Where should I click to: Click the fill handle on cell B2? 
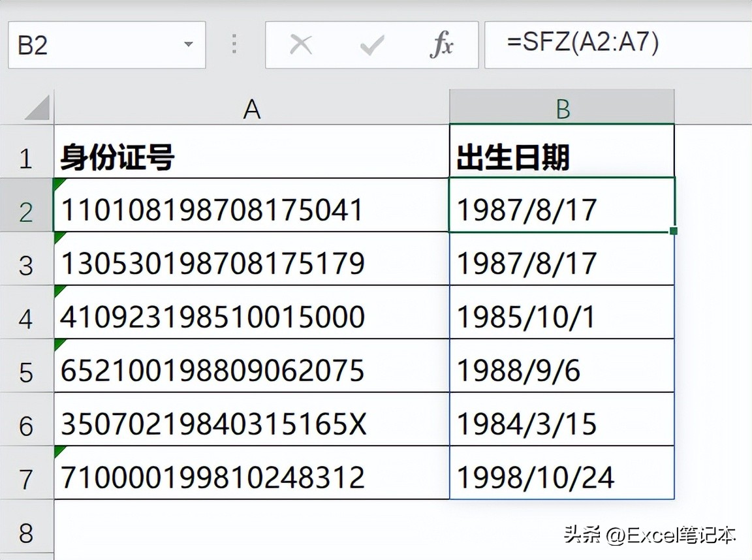[x=674, y=231]
